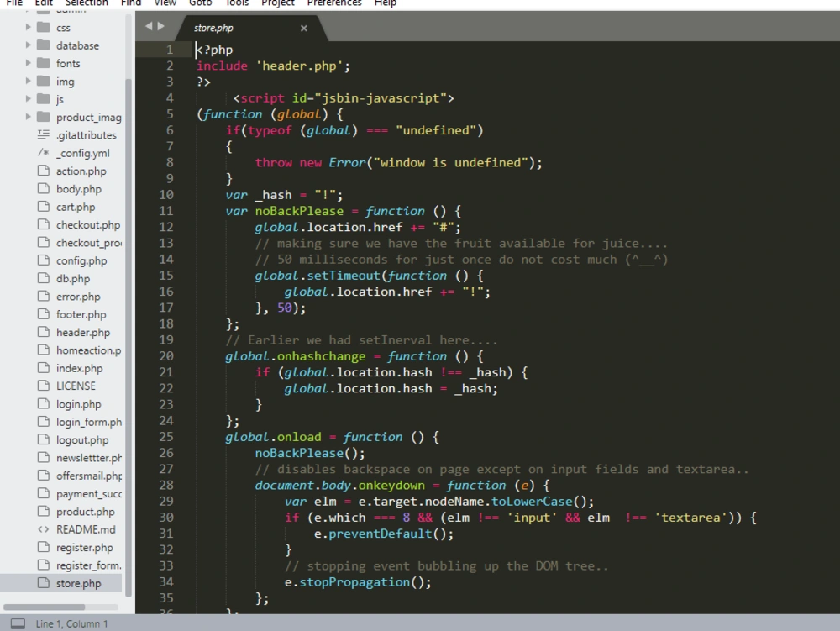Click the img folder icon
The height and width of the screenshot is (631, 840).
pos(44,81)
